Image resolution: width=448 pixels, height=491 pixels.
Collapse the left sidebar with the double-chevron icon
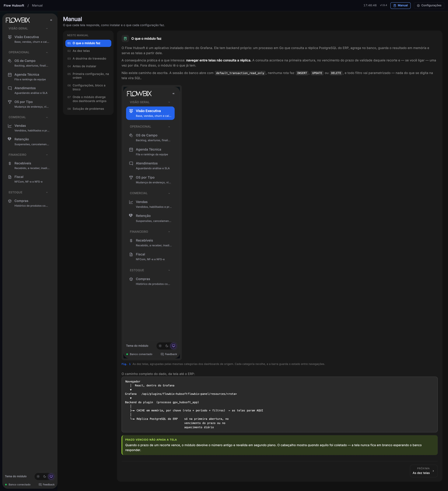(x=51, y=20)
